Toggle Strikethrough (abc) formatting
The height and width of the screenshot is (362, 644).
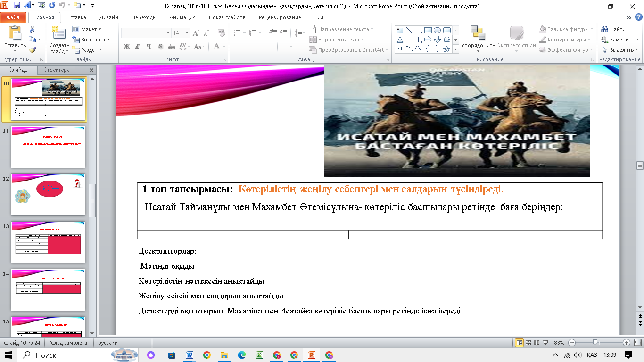point(172,47)
